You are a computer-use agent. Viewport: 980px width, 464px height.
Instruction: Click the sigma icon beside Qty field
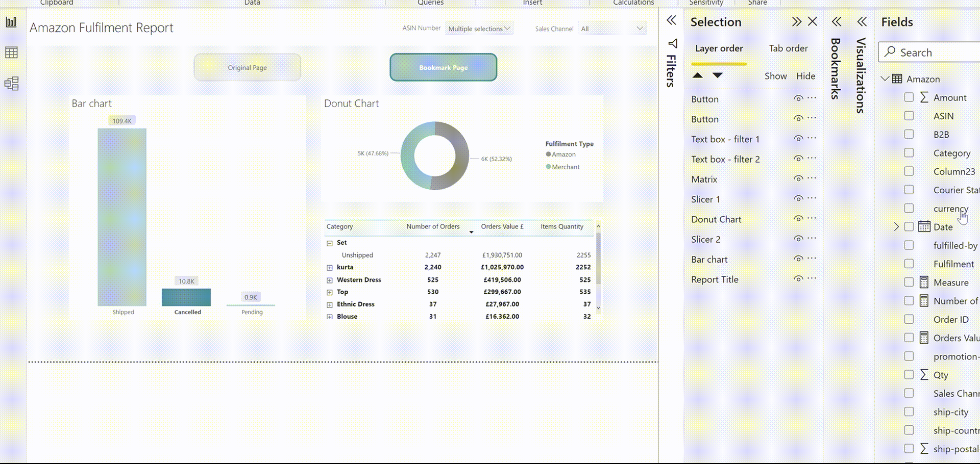924,375
